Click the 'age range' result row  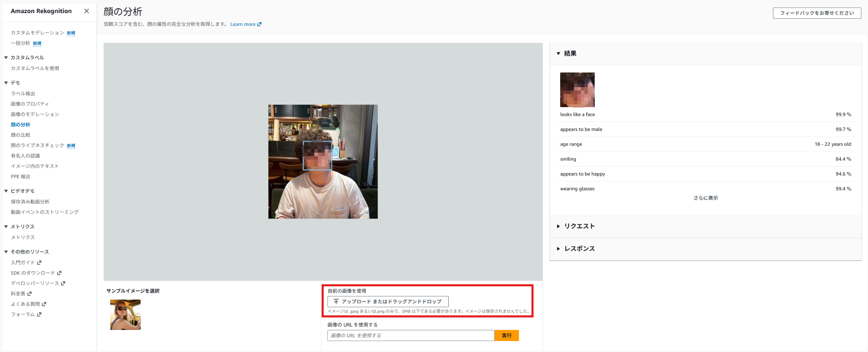click(705, 144)
